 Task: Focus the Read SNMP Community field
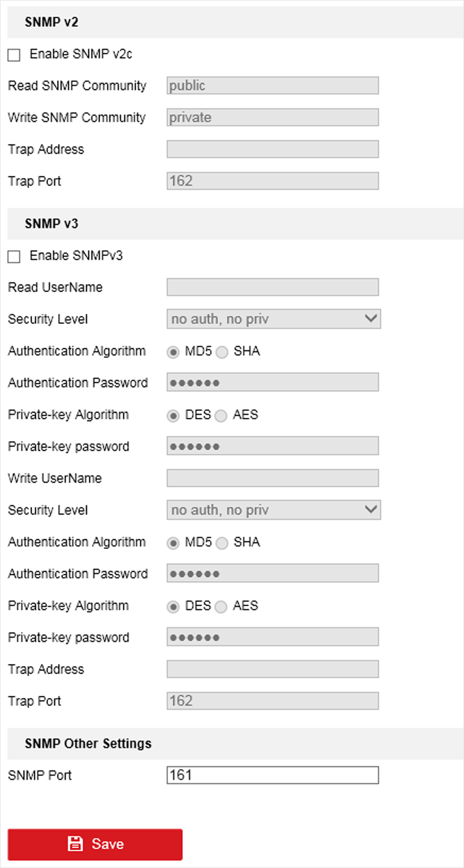[x=272, y=86]
